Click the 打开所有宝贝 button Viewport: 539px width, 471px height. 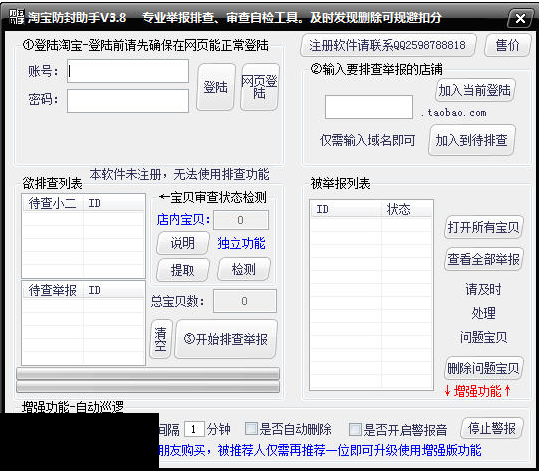click(484, 227)
